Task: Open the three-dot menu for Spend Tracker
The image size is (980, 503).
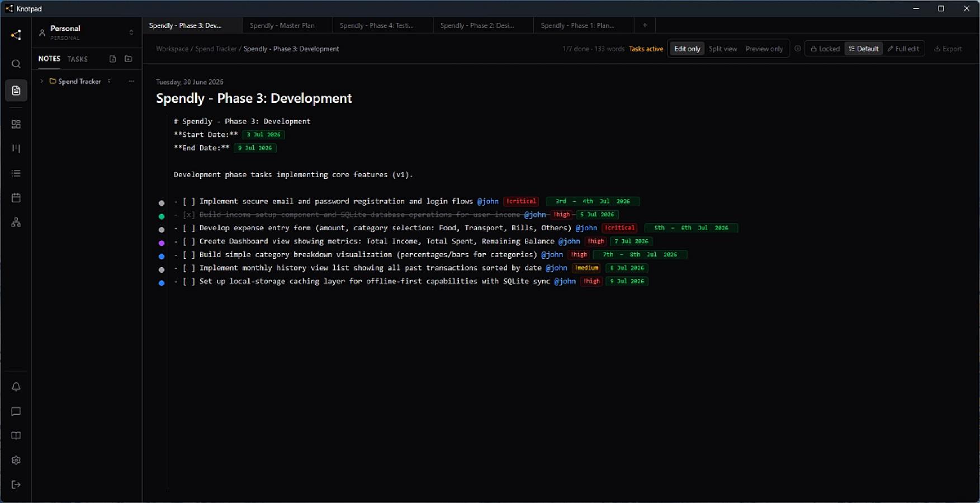Action: pyautogui.click(x=131, y=81)
